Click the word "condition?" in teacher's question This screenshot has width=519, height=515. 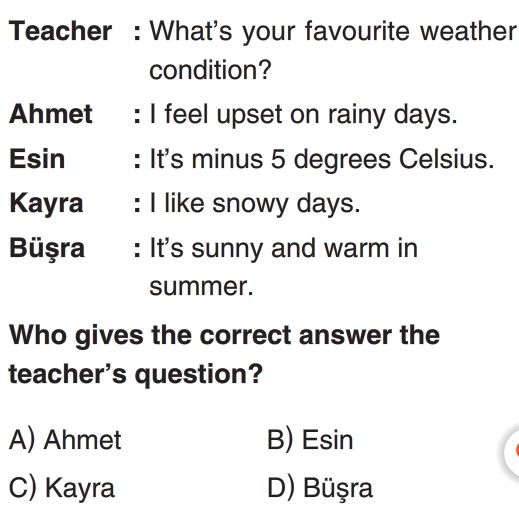tap(211, 70)
